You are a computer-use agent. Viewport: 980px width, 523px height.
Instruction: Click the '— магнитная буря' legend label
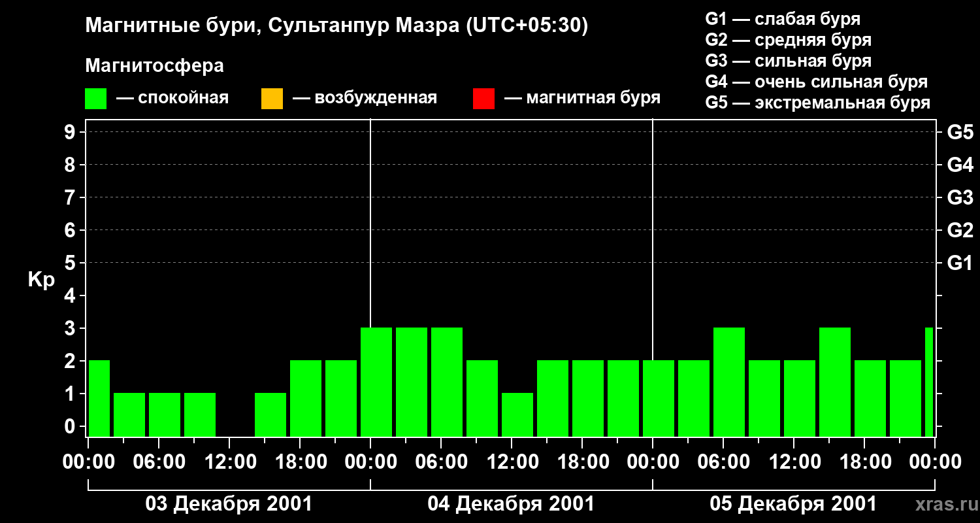[x=582, y=98]
